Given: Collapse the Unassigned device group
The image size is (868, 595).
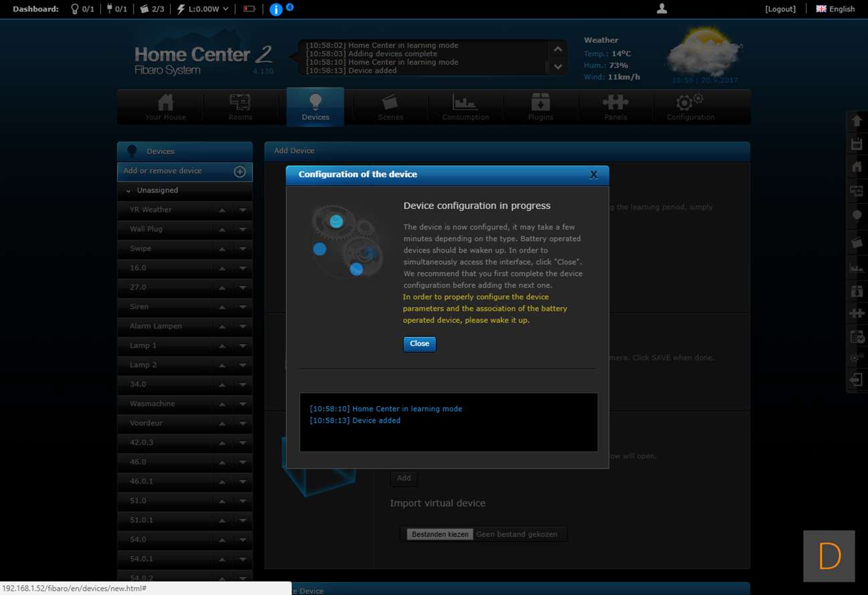Looking at the screenshot, I should (x=128, y=191).
